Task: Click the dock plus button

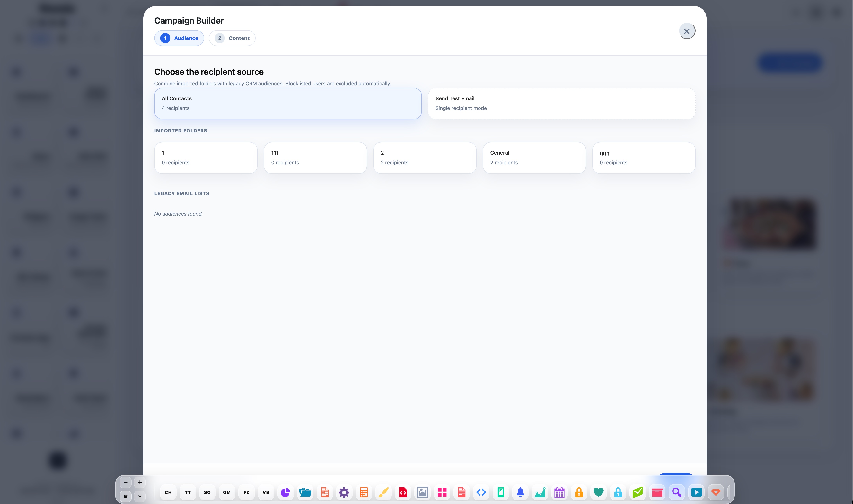Action: [x=140, y=482]
